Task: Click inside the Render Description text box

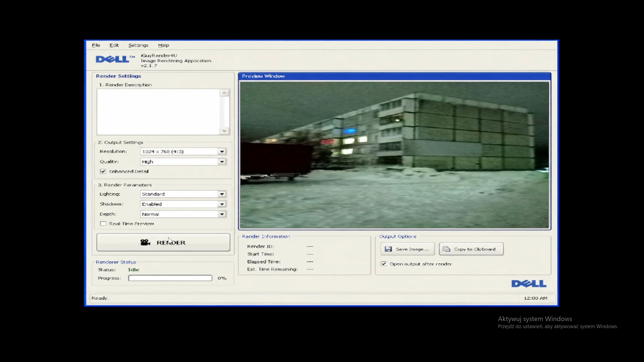Action: pos(158,112)
